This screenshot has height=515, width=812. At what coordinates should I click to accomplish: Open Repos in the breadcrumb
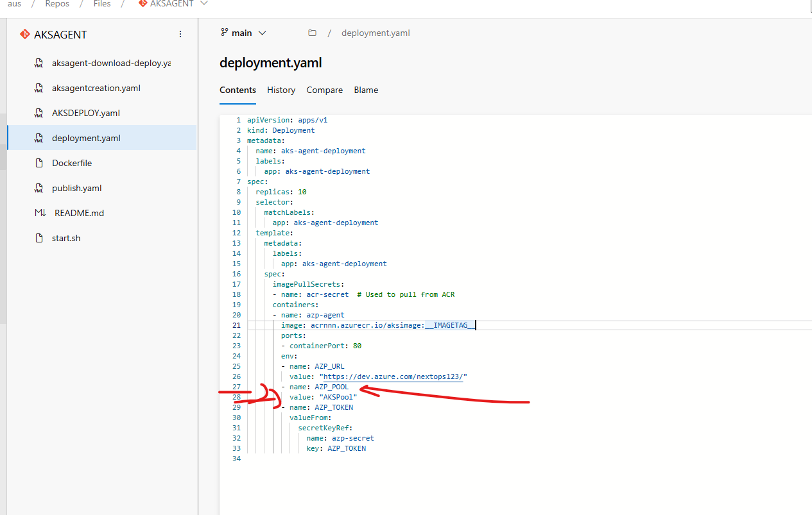coord(57,4)
